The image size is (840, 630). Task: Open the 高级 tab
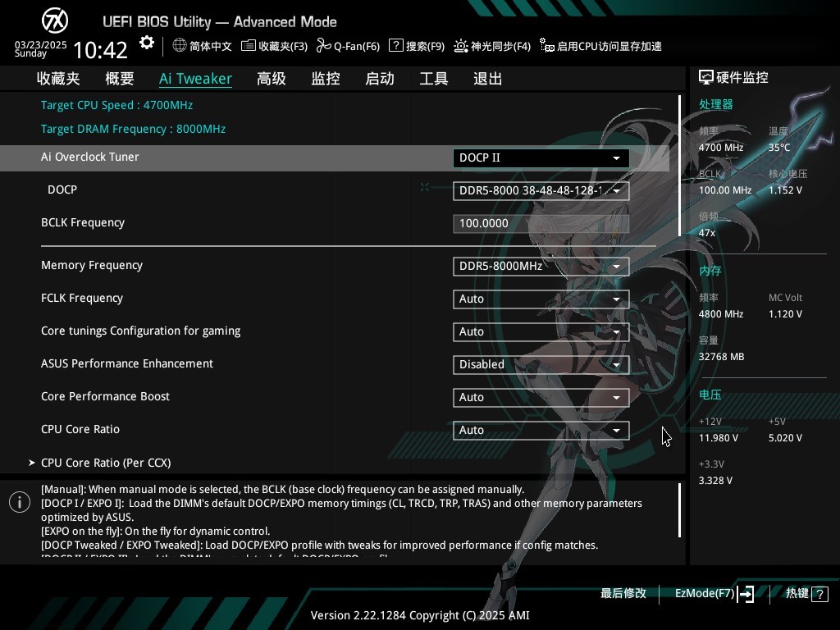click(271, 79)
